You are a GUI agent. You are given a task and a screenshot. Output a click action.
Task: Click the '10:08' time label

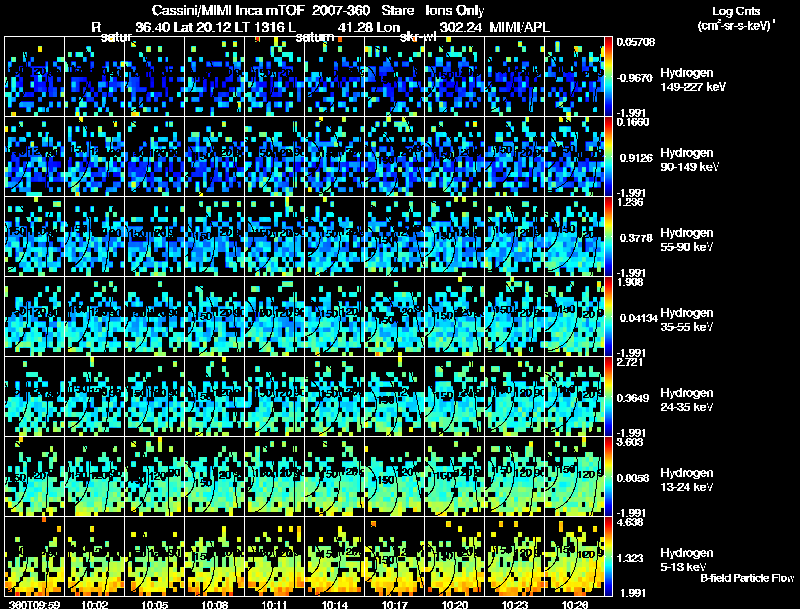tap(214, 604)
